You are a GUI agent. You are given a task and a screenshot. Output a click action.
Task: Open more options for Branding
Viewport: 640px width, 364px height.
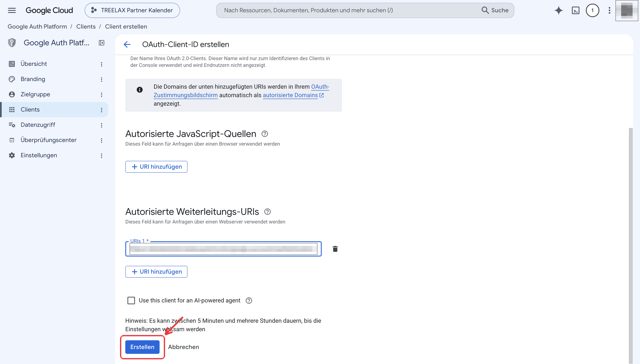102,80
